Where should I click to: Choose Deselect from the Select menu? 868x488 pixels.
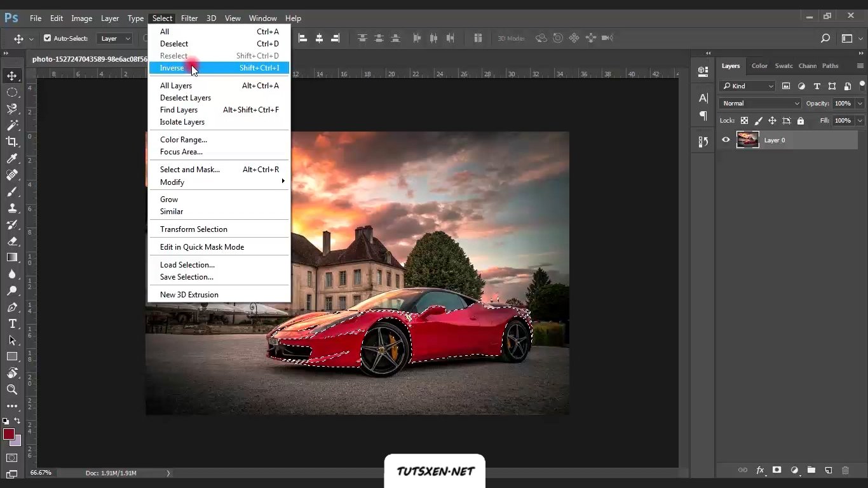click(x=219, y=44)
